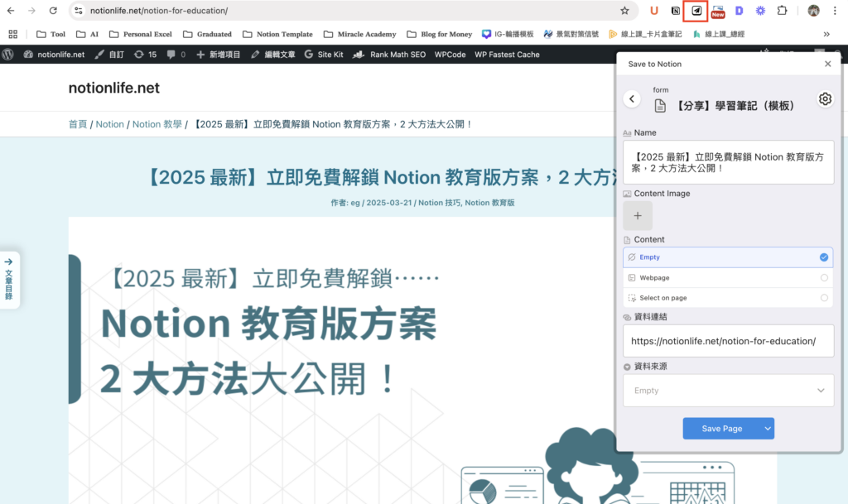Screen dimensions: 848x504
Task: Open the form settings gear in Save to Notion
Action: tap(825, 98)
